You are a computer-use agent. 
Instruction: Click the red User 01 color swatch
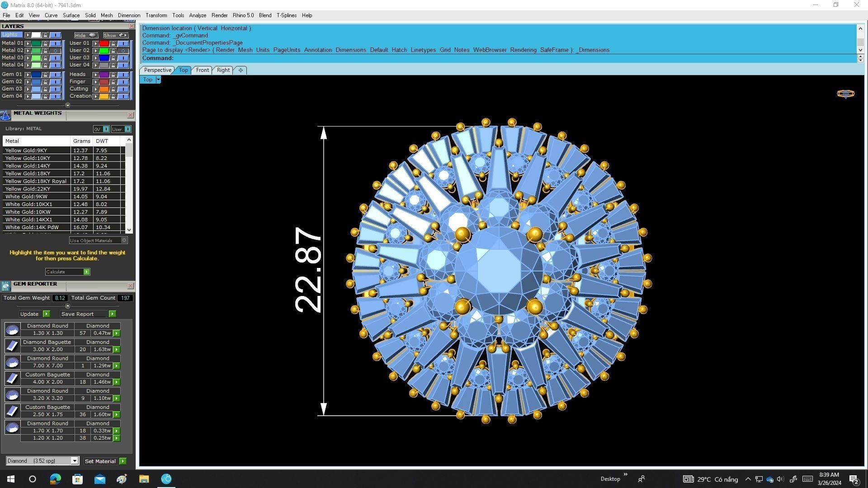point(104,43)
